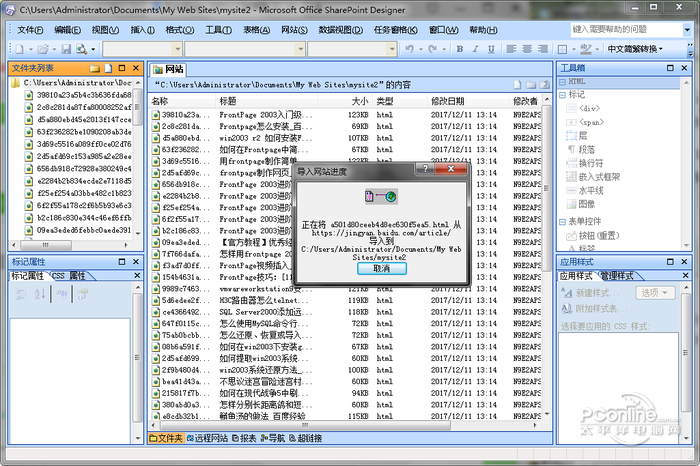The width and height of the screenshot is (700, 466).
Task: Click new page icon in 文件夹列表 header
Action: [x=108, y=68]
